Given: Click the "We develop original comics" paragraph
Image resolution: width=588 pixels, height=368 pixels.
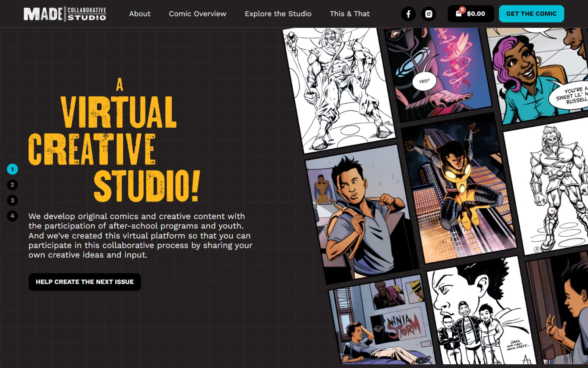Looking at the screenshot, I should click(140, 236).
